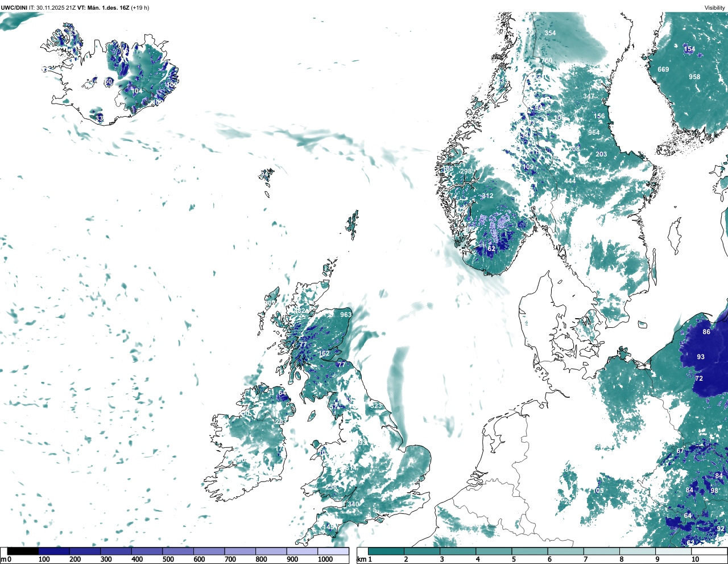Click the visibility value '162' over Scotland

pos(324,353)
